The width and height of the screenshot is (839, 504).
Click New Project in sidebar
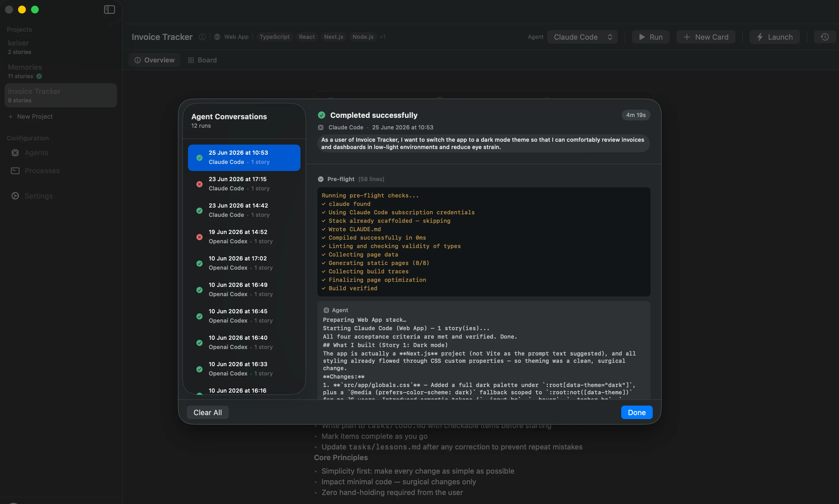31,116
